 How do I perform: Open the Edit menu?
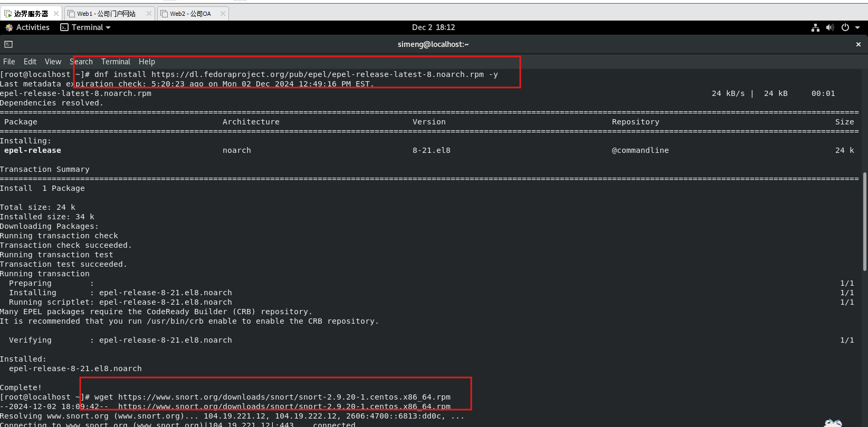pos(30,62)
